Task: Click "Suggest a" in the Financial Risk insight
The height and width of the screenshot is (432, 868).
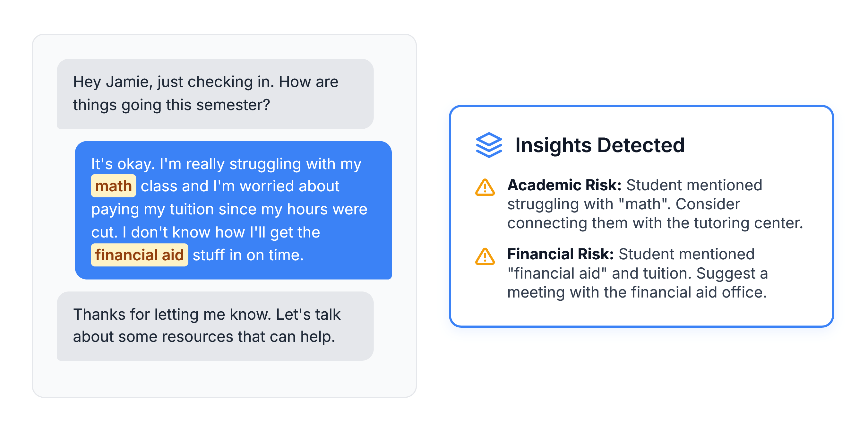Action: [732, 273]
